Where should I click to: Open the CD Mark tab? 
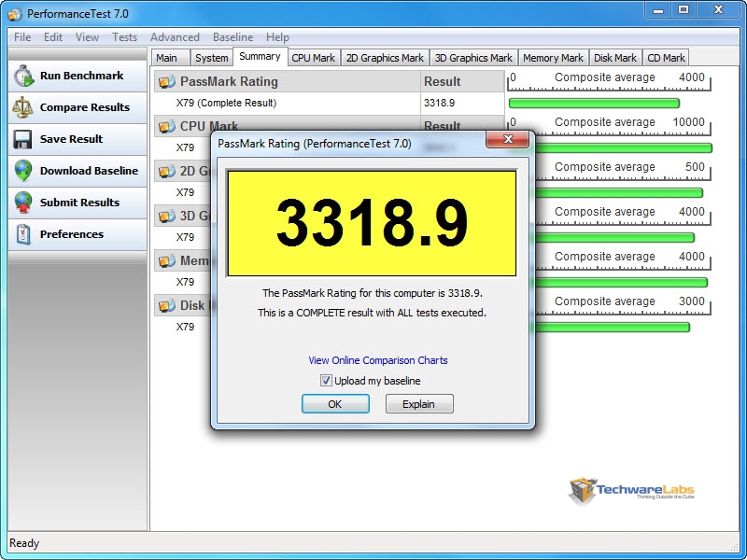click(666, 58)
